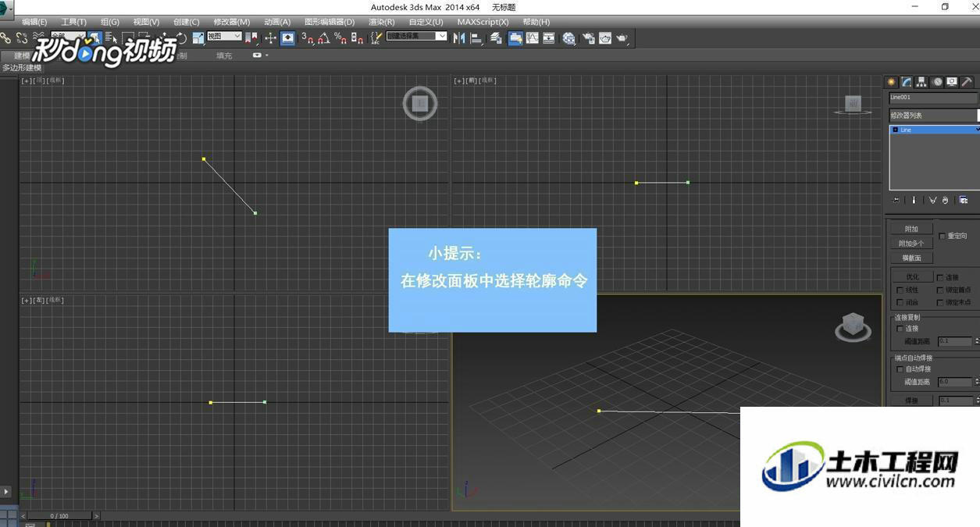Toggle the Angle Snap icon
980x527 pixels.
pos(323,37)
